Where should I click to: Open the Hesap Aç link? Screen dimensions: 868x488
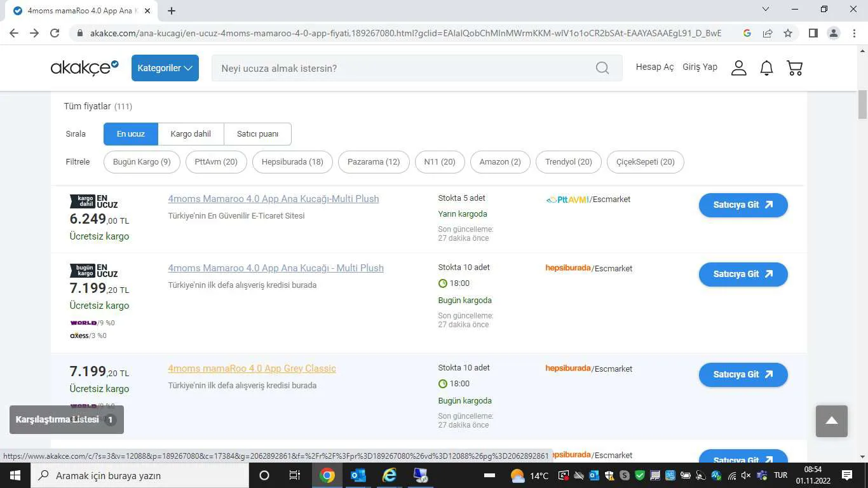(654, 67)
